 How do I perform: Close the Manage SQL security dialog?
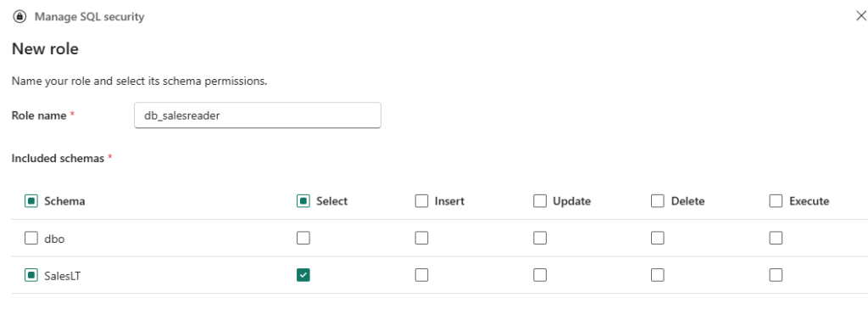pyautogui.click(x=861, y=16)
